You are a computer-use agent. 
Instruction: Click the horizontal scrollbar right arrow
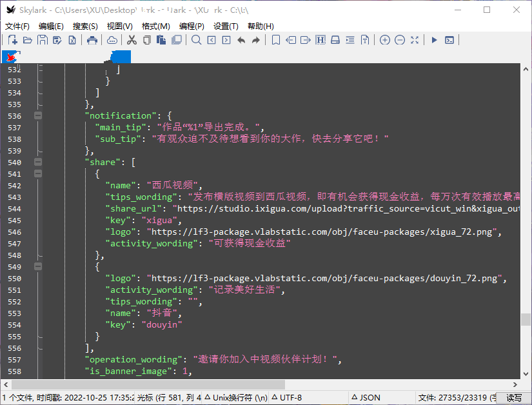(515, 384)
